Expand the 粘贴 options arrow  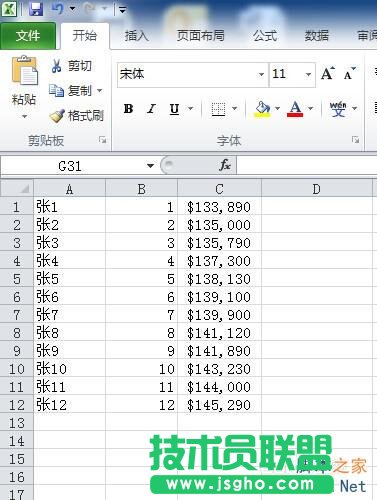coord(24,117)
